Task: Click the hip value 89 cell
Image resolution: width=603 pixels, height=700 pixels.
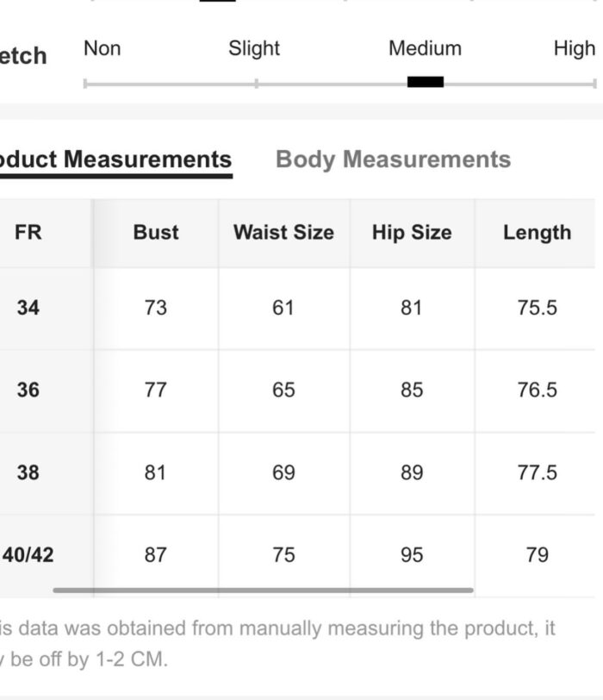Action: [412, 472]
